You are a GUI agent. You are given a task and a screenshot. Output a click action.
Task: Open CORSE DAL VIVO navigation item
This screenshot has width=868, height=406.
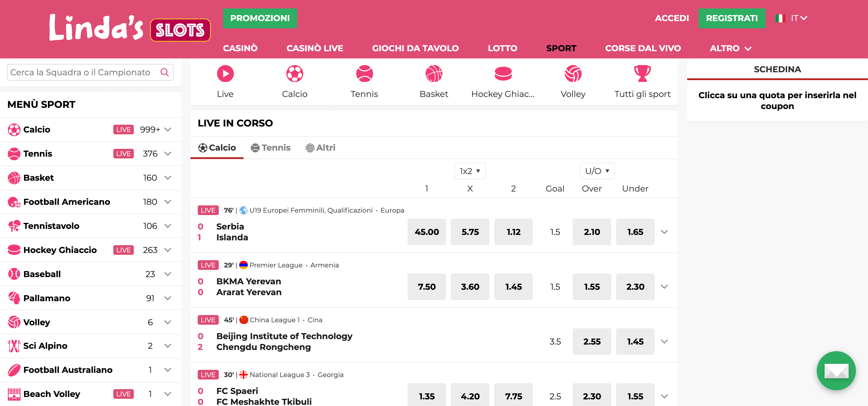643,48
